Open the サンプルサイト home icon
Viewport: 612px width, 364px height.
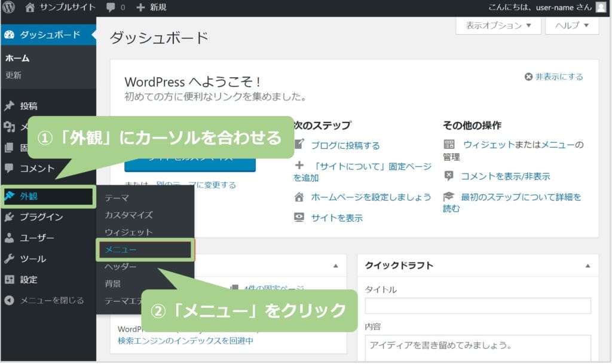[x=30, y=8]
